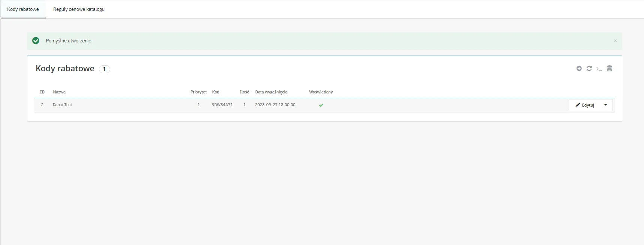Click the Kod column header
This screenshot has height=245, width=644.
tap(216, 92)
